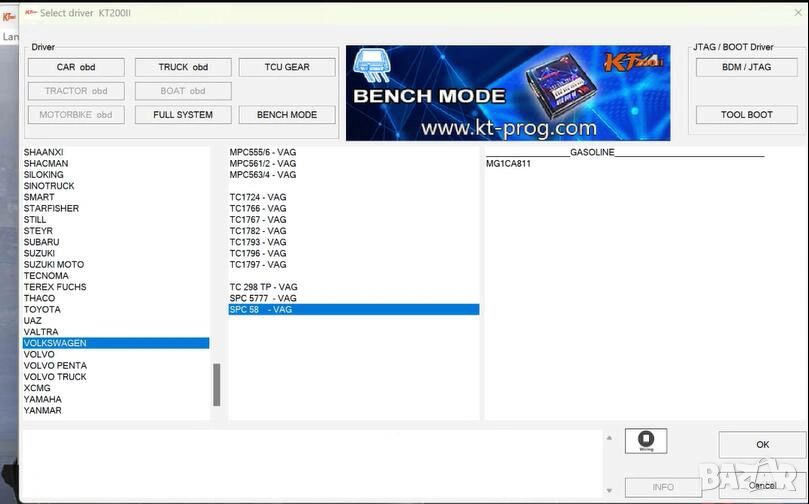Select SUZUKI MOTO brand entry
This screenshot has width=809, height=504.
[54, 265]
